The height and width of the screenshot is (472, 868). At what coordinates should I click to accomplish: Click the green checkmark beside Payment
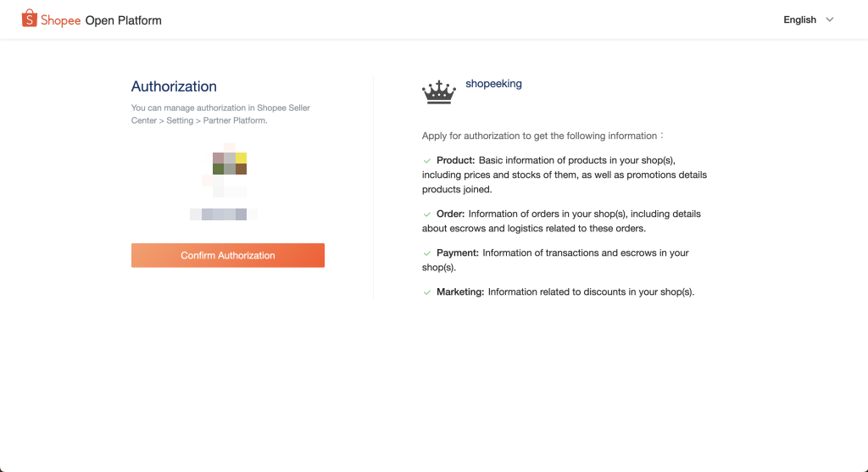coord(427,253)
